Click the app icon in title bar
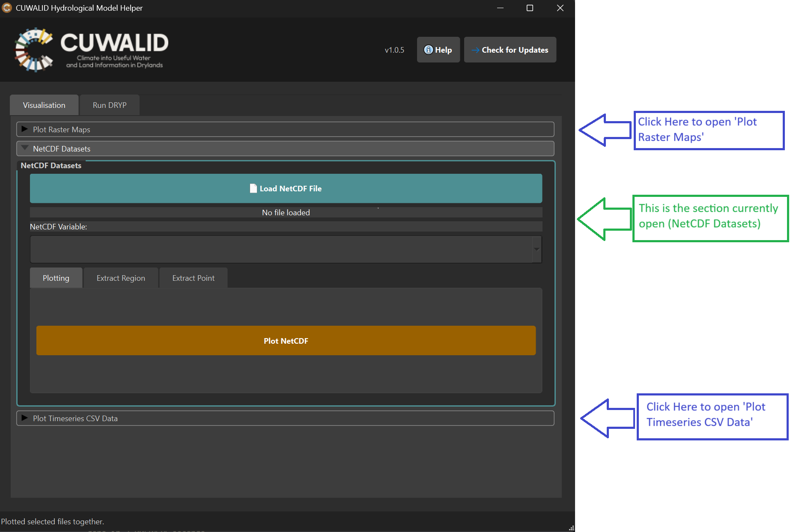 [x=7, y=8]
